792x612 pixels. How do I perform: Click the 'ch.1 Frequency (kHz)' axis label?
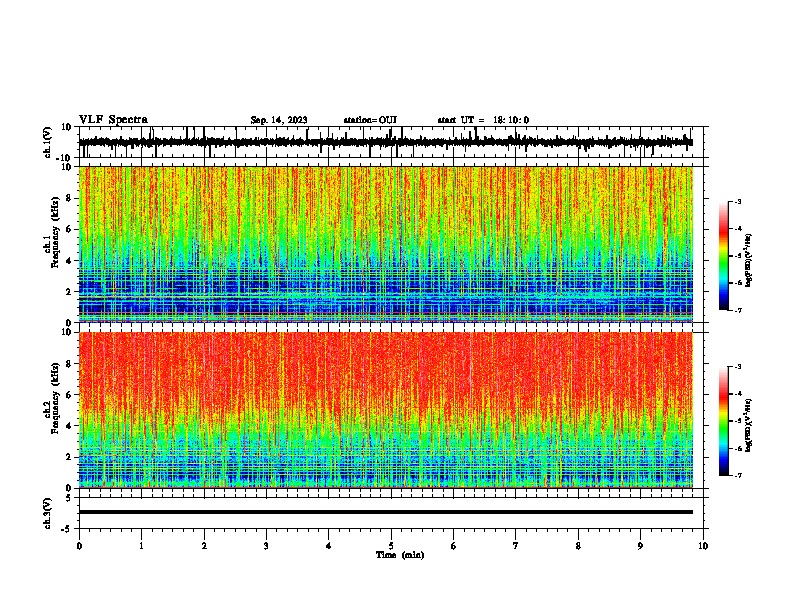53,232
